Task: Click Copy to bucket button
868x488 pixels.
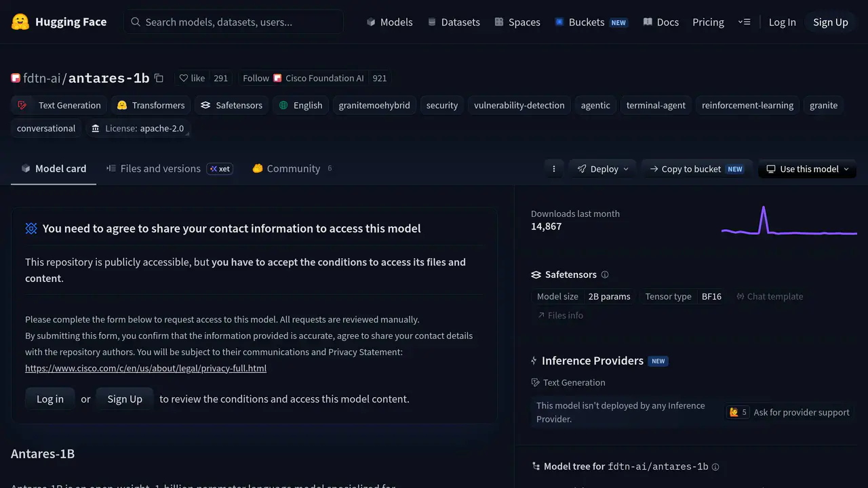Action: 696,169
